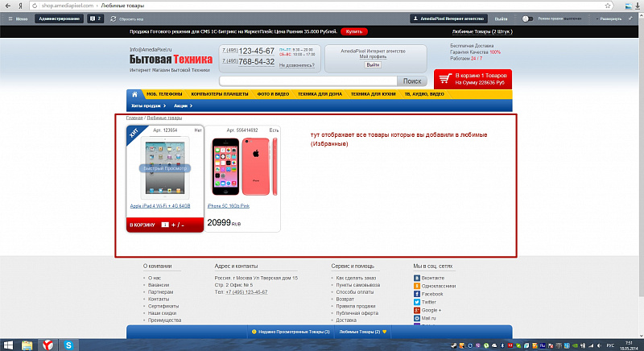Reload the page using the refresh icon
Image resolution: width=644 pixels, height=351 pixels.
pos(35,6)
